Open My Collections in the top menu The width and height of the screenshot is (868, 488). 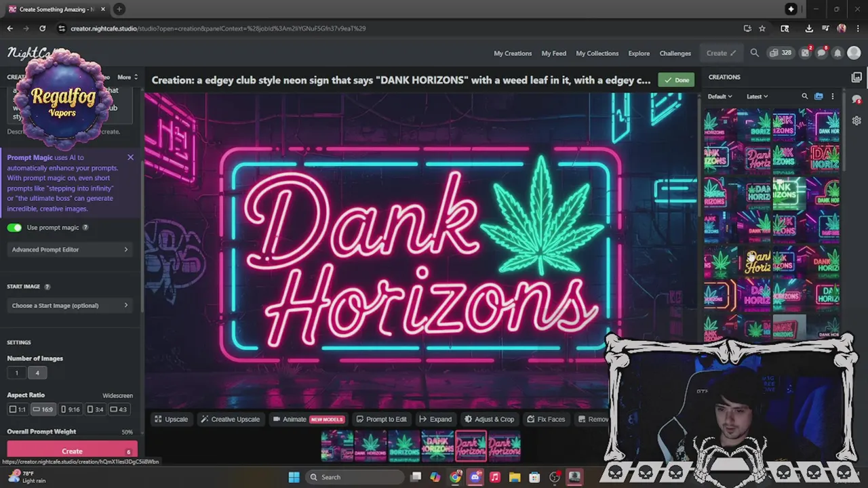[x=597, y=53]
